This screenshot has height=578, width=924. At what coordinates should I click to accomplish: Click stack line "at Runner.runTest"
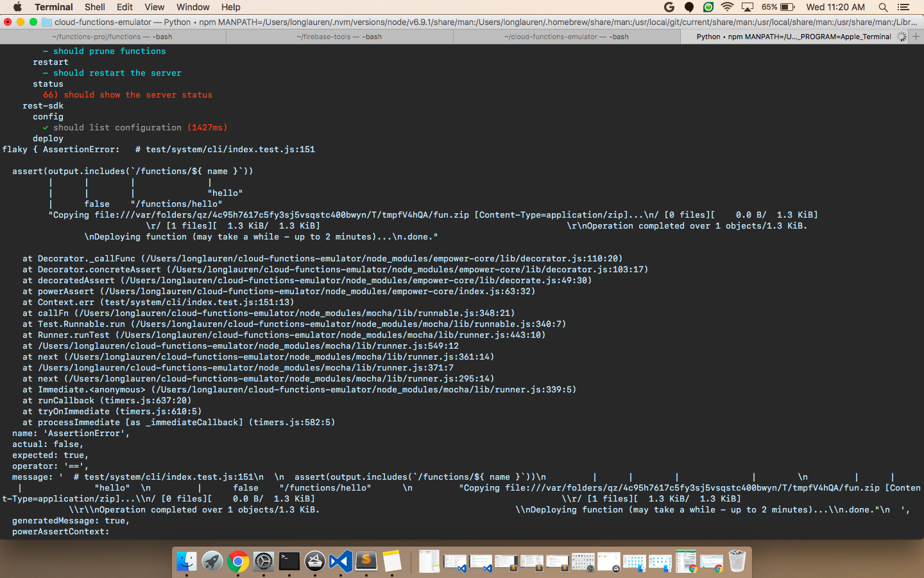(284, 335)
